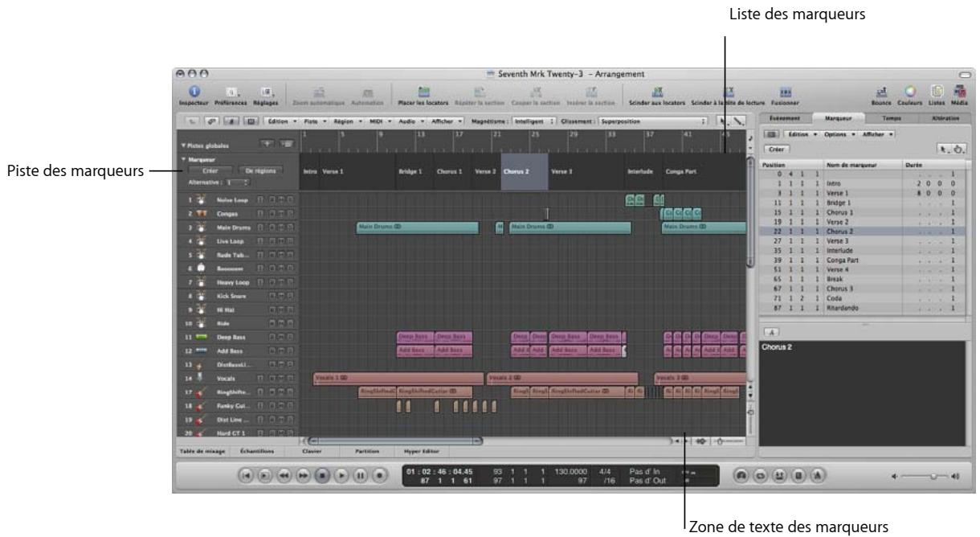Open the Table de mixage tab
Screen dimensions: 980x537
point(204,451)
